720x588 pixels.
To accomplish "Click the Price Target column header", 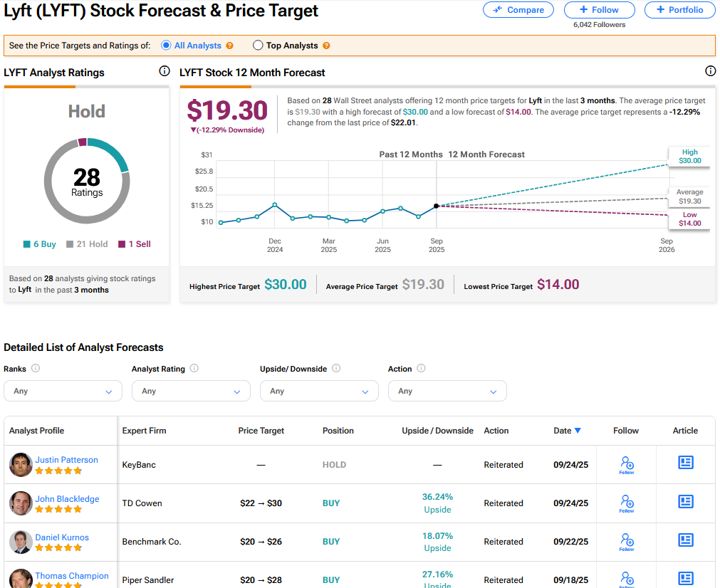I will (x=261, y=431).
